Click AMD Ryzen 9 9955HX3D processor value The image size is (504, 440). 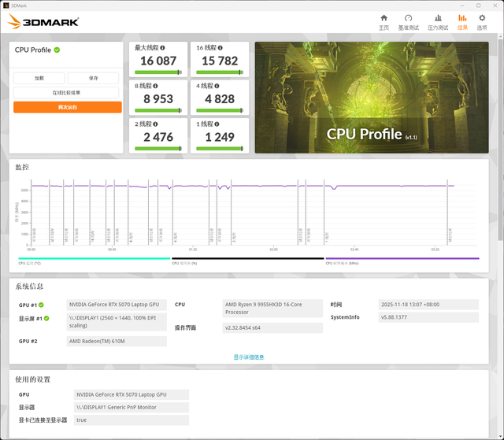[272, 309]
